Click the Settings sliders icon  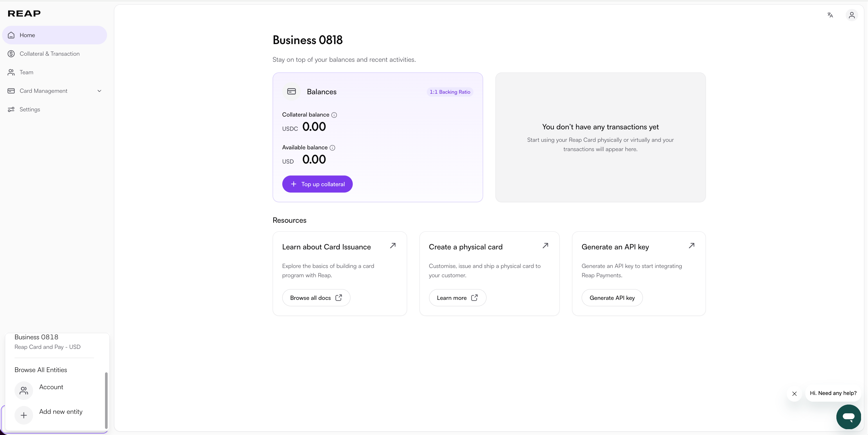11,109
